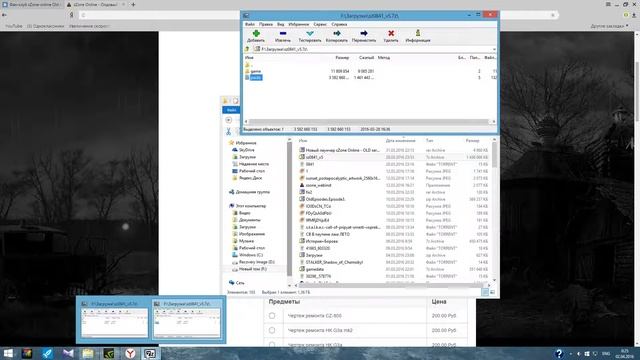Click the Тестировать (Test) checkmark icon

310,33
